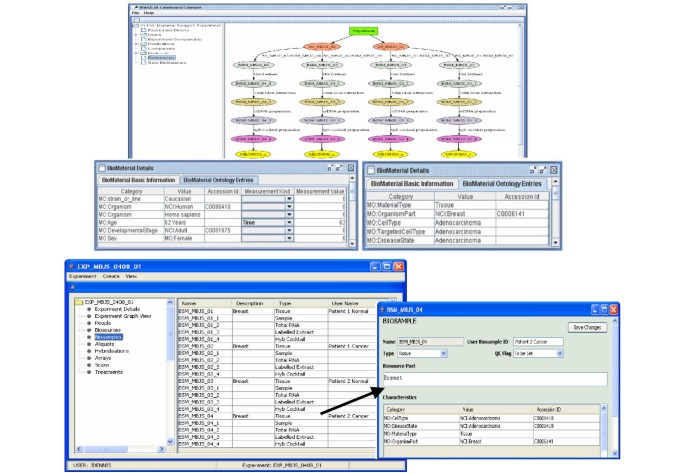Open the Measurement Kind dropdown for the Homo sapiens row
This screenshot has width=685, height=473.
pos(289,214)
